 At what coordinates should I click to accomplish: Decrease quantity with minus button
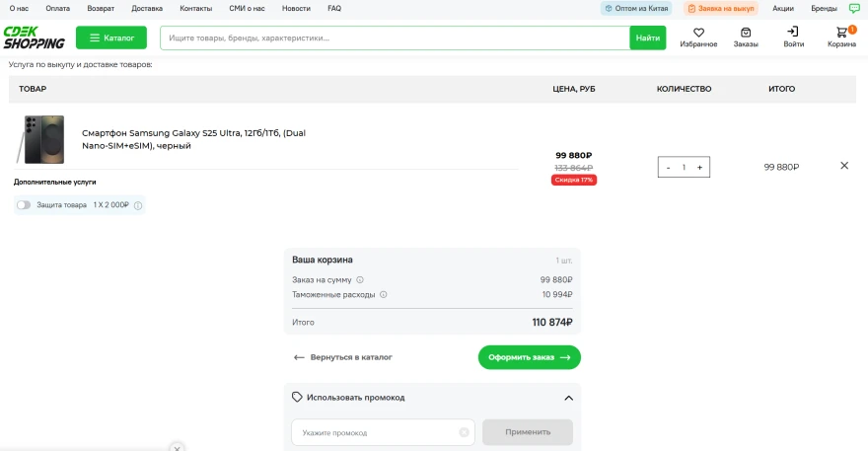pos(669,168)
